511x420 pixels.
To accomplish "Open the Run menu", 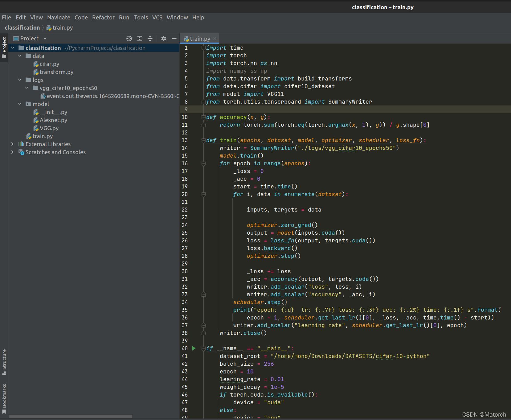I will click(124, 18).
